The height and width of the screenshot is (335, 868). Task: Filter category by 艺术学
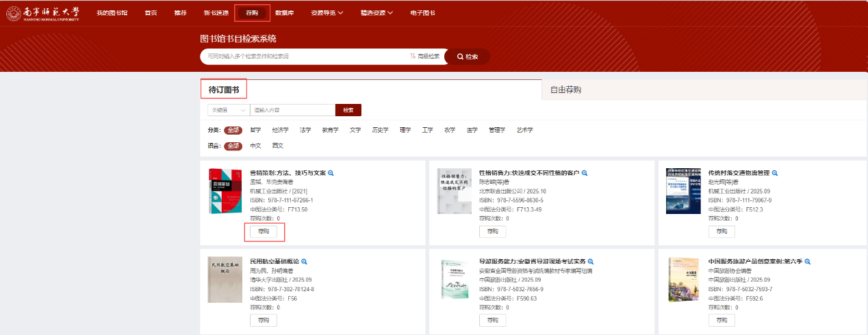[524, 130]
